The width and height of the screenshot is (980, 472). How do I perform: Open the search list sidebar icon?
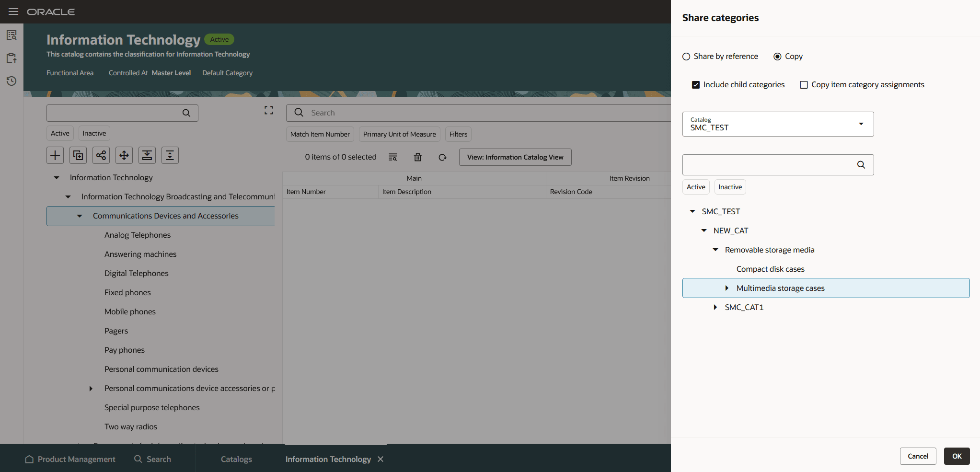tap(12, 35)
